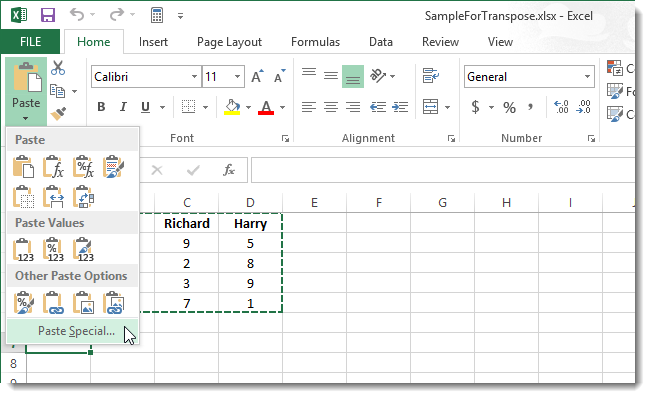
Task: Click the Redo arrow icon
Action: 117,15
